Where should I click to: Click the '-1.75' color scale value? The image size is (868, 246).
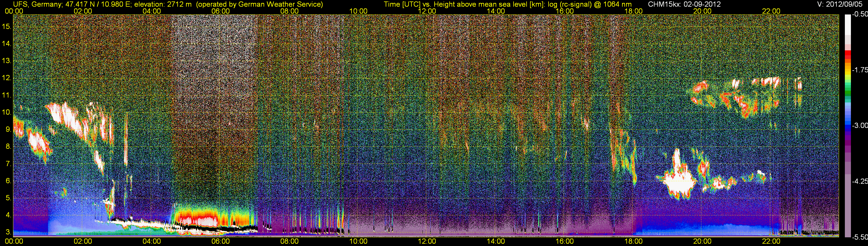coord(860,70)
